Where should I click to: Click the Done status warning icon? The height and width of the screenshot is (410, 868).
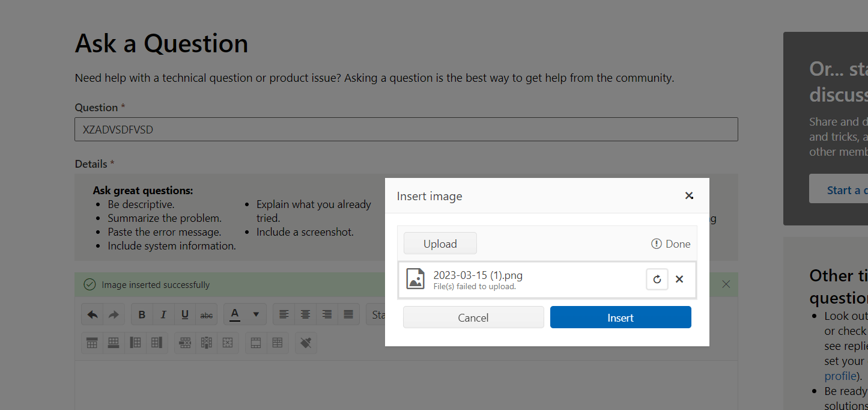point(657,243)
